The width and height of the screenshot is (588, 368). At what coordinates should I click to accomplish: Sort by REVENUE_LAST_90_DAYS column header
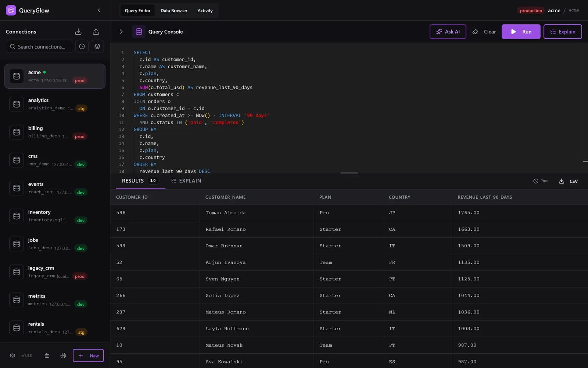(x=484, y=197)
